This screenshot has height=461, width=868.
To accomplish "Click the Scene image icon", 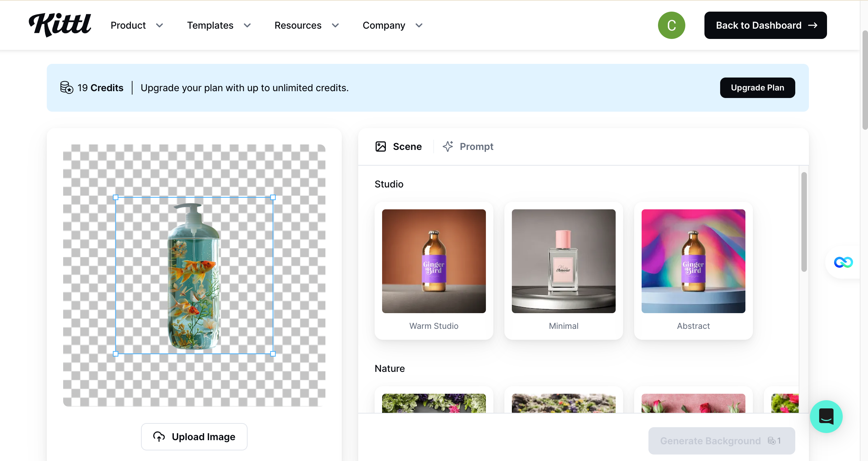I will 380,146.
